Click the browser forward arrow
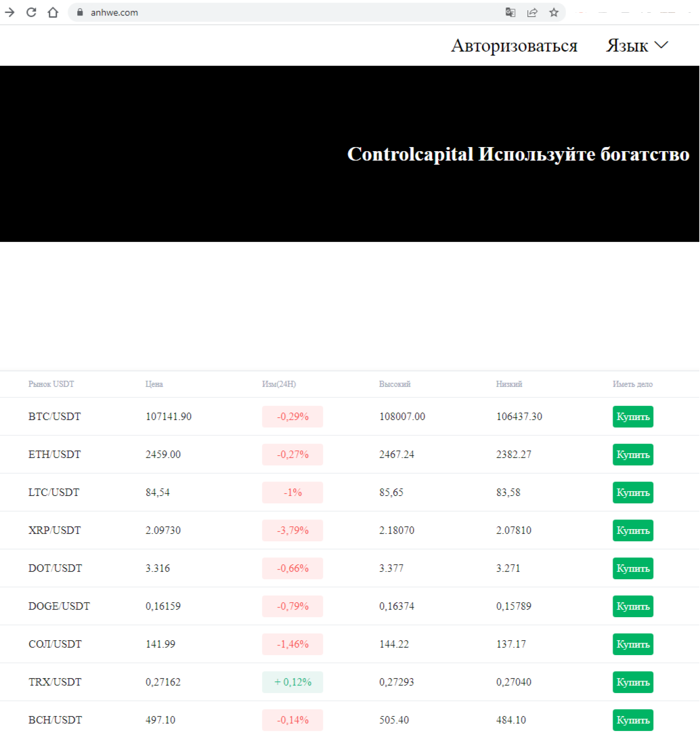 pos(9,12)
